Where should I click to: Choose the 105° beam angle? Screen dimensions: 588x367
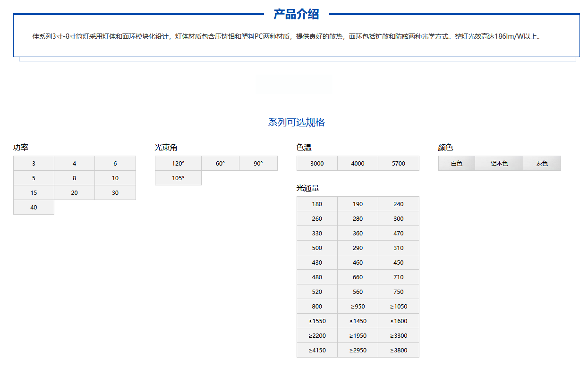(x=178, y=178)
